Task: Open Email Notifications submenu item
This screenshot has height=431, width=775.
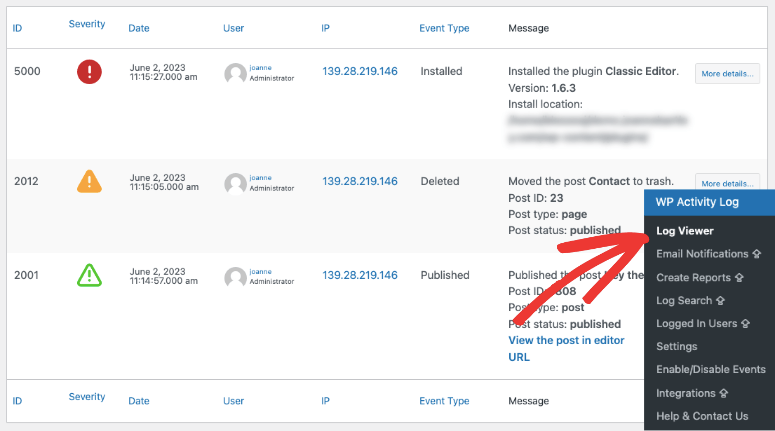Action: pyautogui.click(x=702, y=254)
